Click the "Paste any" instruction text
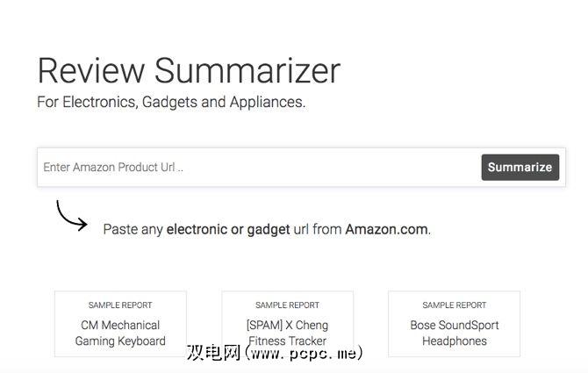Viewport: 588px width, 373px height. 133,229
